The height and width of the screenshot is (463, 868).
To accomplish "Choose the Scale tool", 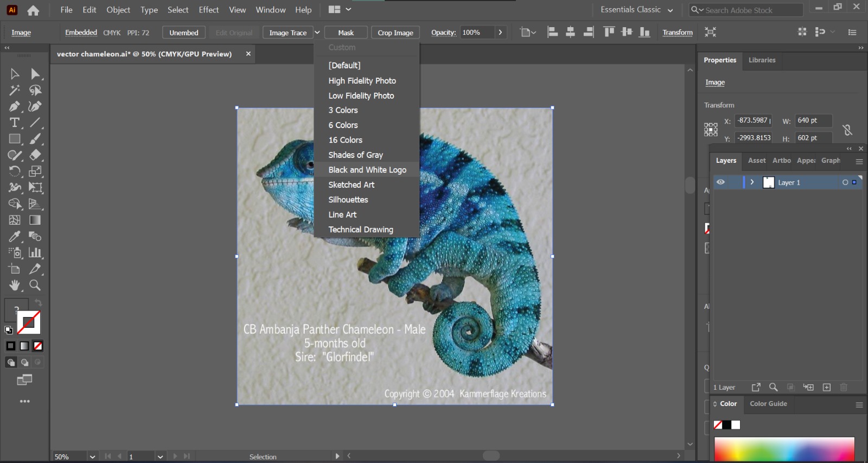I will 35,172.
